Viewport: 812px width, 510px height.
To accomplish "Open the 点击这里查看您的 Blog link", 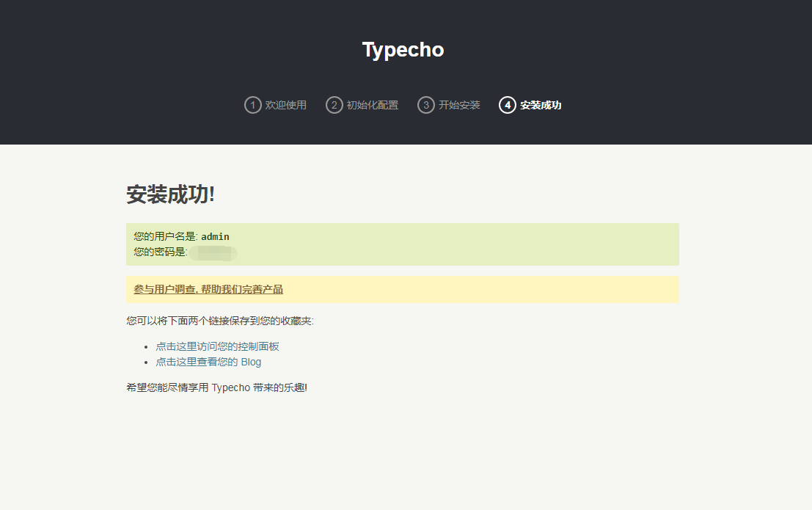I will coord(208,362).
